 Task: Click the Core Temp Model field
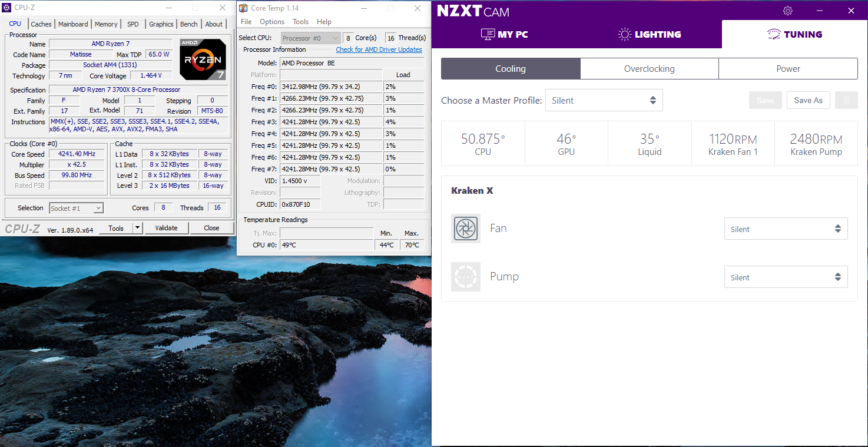tap(352, 63)
